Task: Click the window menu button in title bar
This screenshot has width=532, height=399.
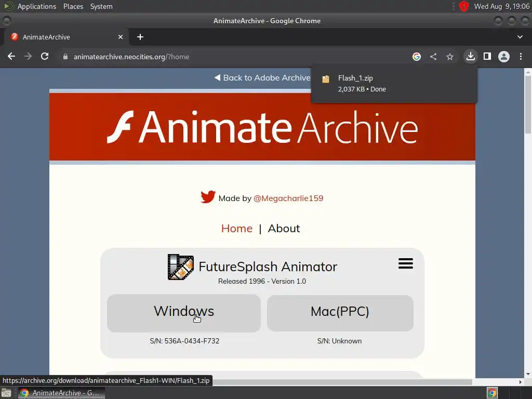Action: [x=6, y=21]
